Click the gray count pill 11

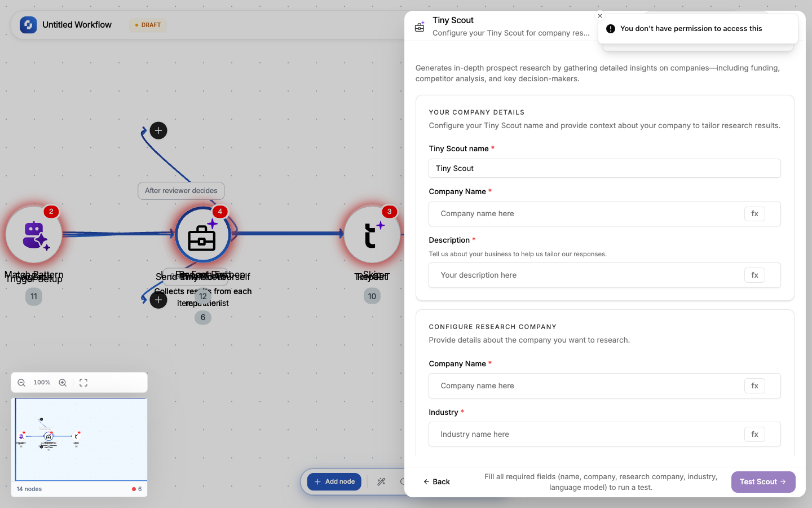click(x=34, y=296)
